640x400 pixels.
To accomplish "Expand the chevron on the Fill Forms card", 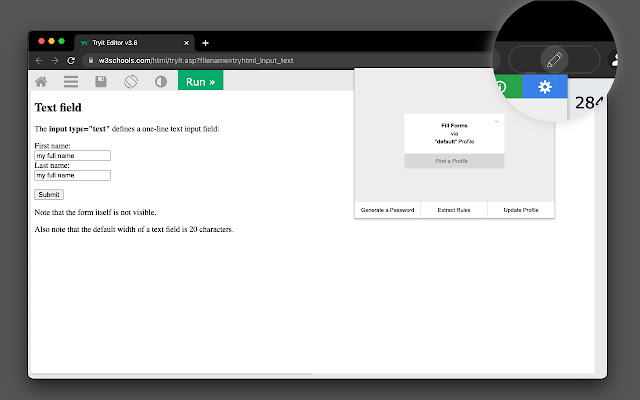I will click(x=497, y=121).
